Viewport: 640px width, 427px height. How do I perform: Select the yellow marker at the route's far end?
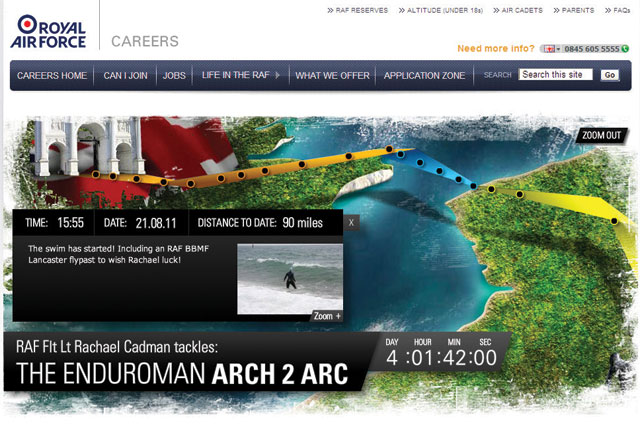coord(614,221)
